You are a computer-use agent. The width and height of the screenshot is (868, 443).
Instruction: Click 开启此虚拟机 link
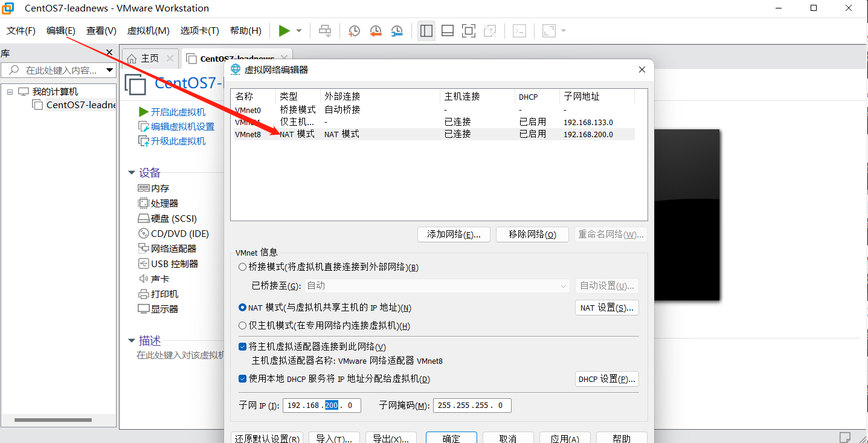coord(178,112)
